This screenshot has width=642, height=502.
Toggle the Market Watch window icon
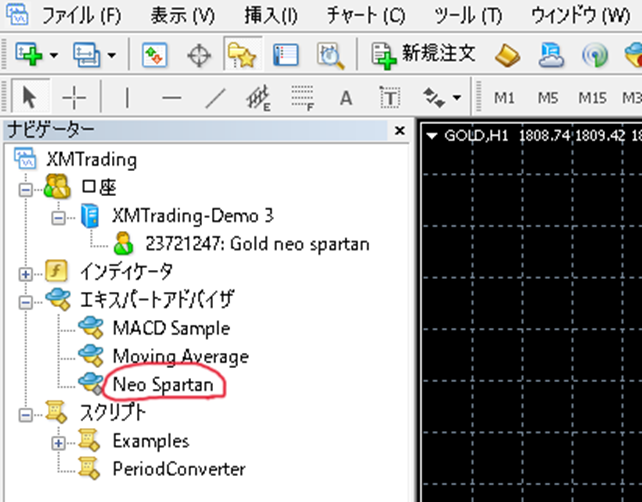[x=155, y=54]
